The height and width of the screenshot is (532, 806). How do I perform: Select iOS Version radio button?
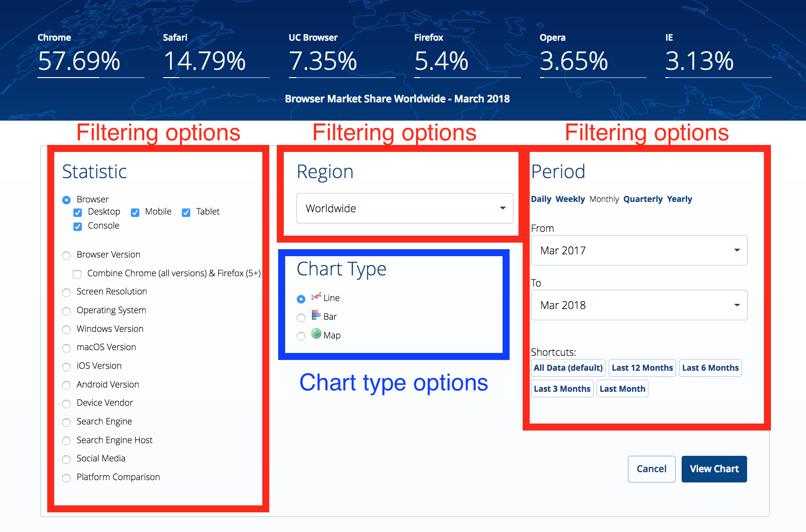66,367
